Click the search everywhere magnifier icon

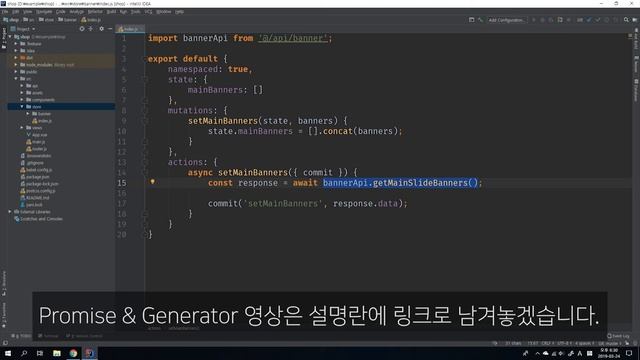pyautogui.click(x=626, y=20)
